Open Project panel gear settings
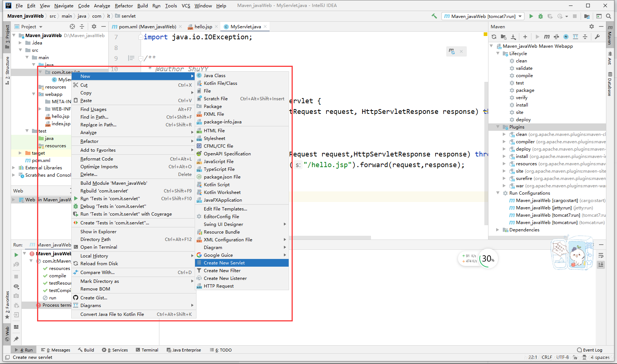 (x=94, y=26)
